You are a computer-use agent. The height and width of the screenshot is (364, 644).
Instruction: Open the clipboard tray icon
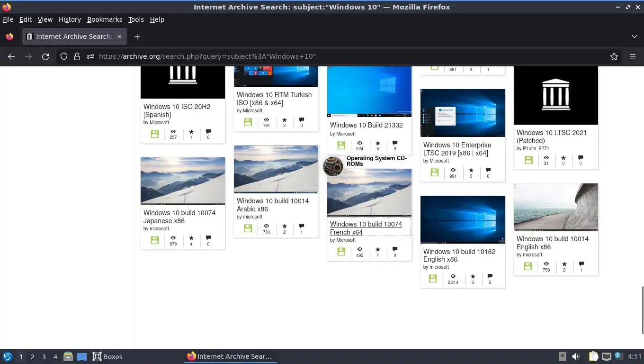594,357
